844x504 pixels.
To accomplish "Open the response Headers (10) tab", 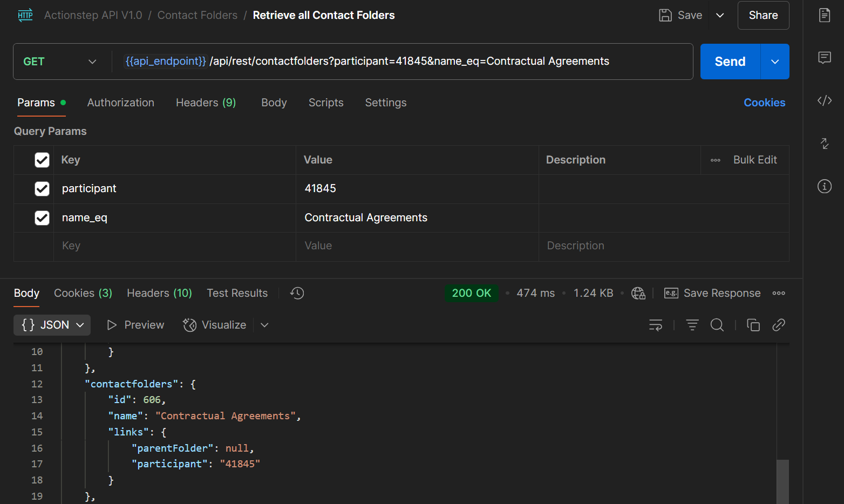I will [159, 293].
